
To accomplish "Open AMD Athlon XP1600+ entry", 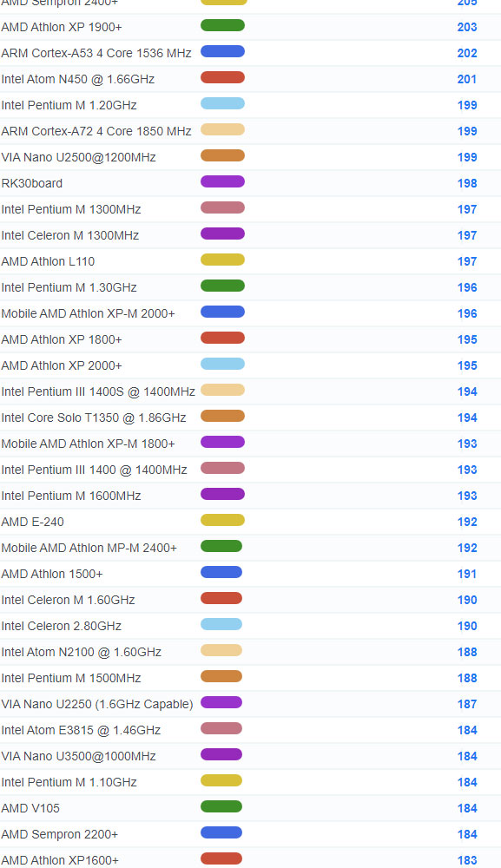I will click(x=60, y=859).
